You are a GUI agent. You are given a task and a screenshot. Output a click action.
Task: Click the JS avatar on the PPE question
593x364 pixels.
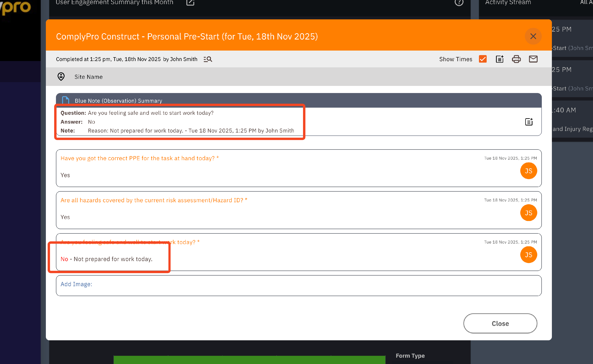tap(528, 171)
